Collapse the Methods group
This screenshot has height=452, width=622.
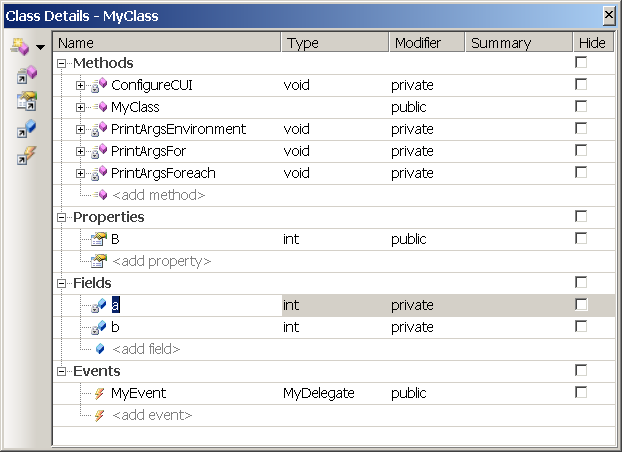[61, 63]
